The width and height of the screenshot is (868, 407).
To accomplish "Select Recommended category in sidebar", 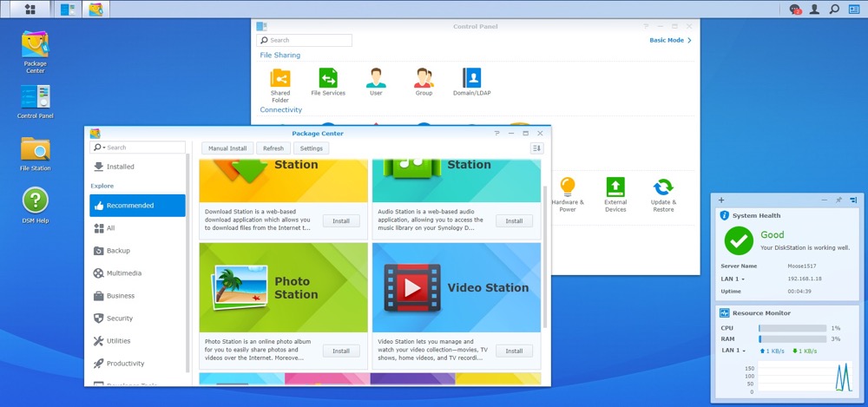I will tap(137, 206).
